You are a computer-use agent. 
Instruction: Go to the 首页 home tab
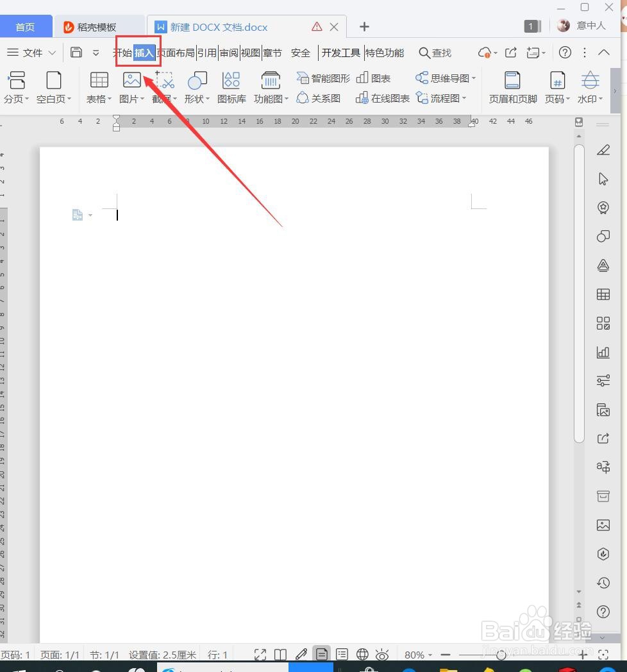[x=25, y=27]
